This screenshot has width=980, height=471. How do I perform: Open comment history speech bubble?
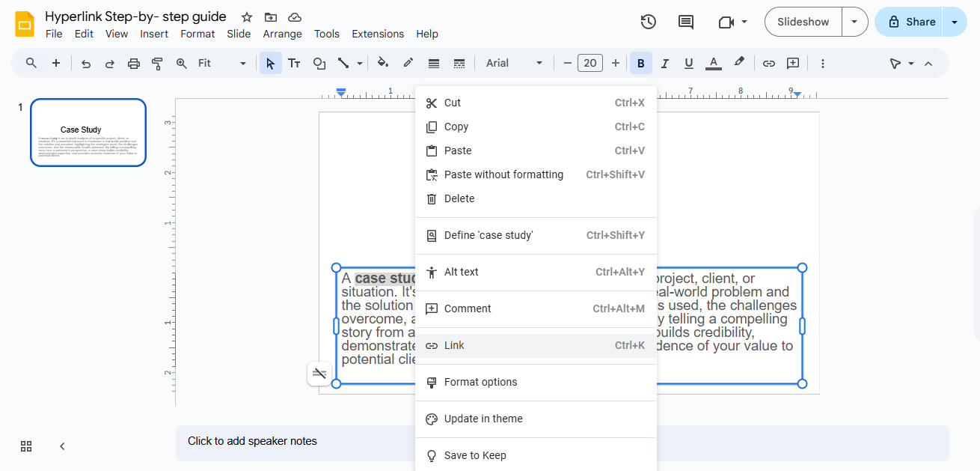685,22
